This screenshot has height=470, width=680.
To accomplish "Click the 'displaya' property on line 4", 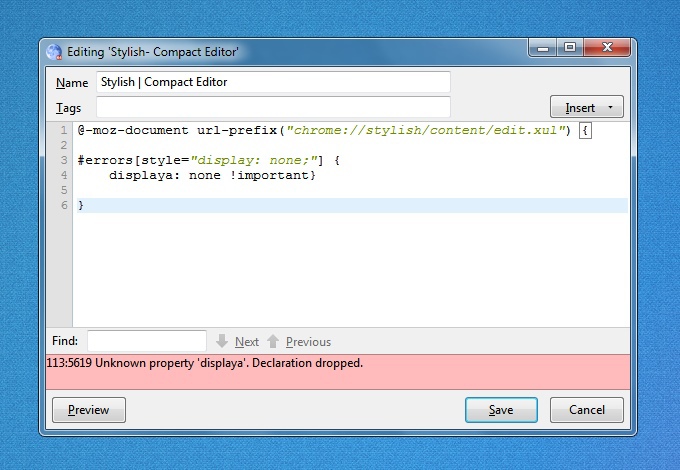I will tap(141, 175).
